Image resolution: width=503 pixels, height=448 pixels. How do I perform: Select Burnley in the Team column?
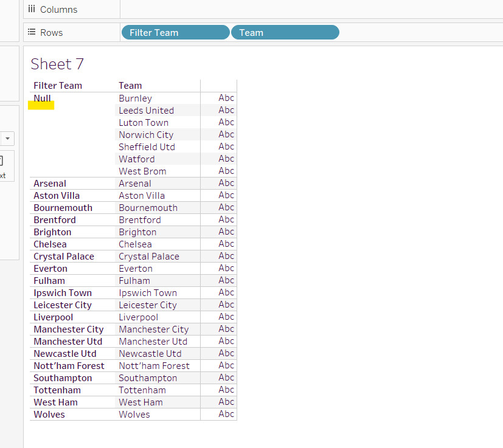point(136,98)
